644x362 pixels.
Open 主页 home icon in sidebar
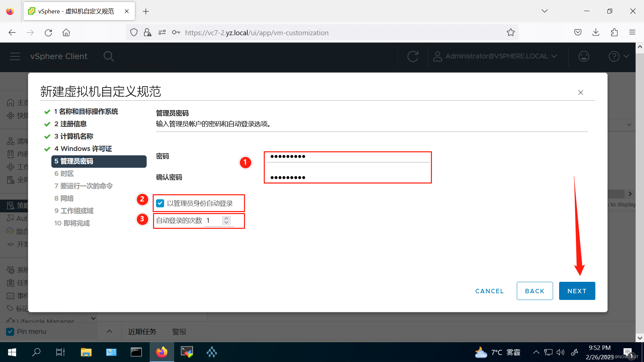(11, 102)
